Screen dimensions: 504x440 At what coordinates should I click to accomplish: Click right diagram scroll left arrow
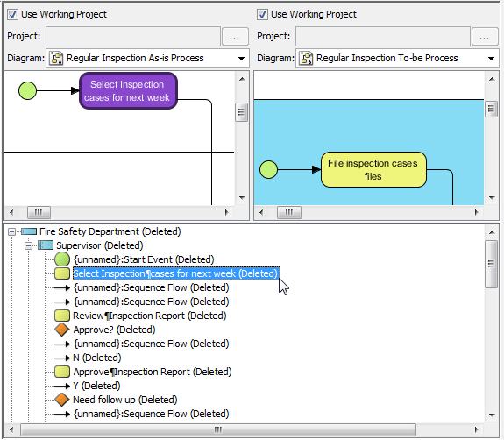pyautogui.click(x=261, y=212)
